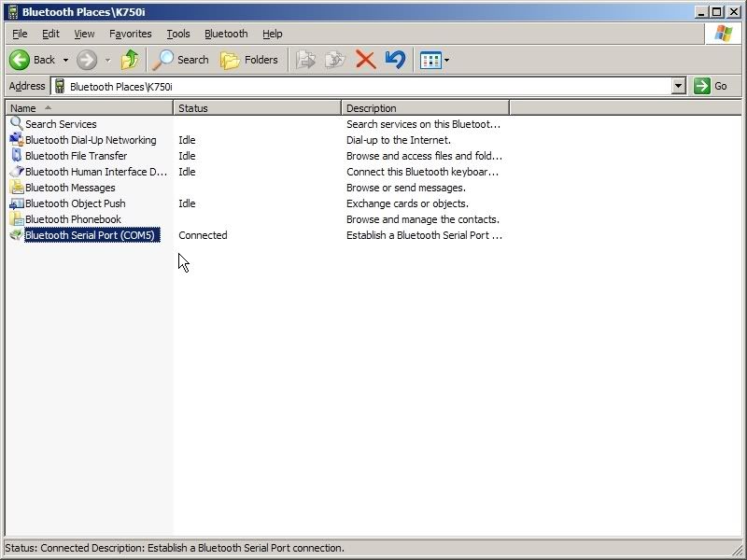Click 'Browse or send messages.' description

point(406,188)
